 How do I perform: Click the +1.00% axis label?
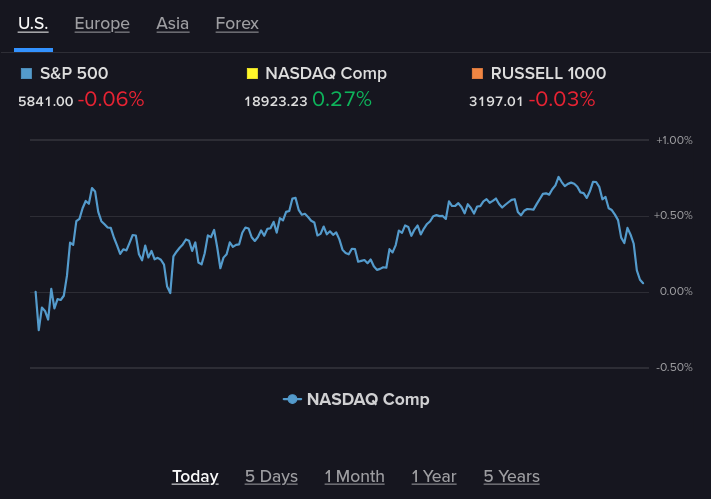click(x=674, y=140)
